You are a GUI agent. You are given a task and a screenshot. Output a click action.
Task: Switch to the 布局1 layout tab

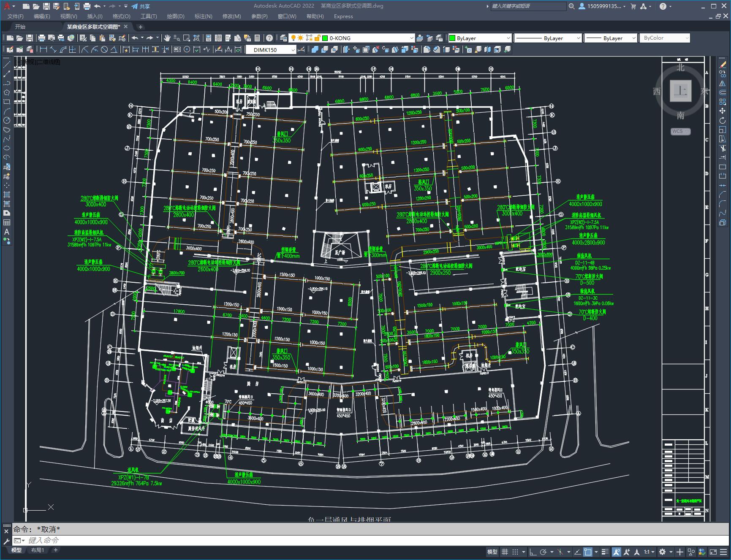(x=37, y=550)
